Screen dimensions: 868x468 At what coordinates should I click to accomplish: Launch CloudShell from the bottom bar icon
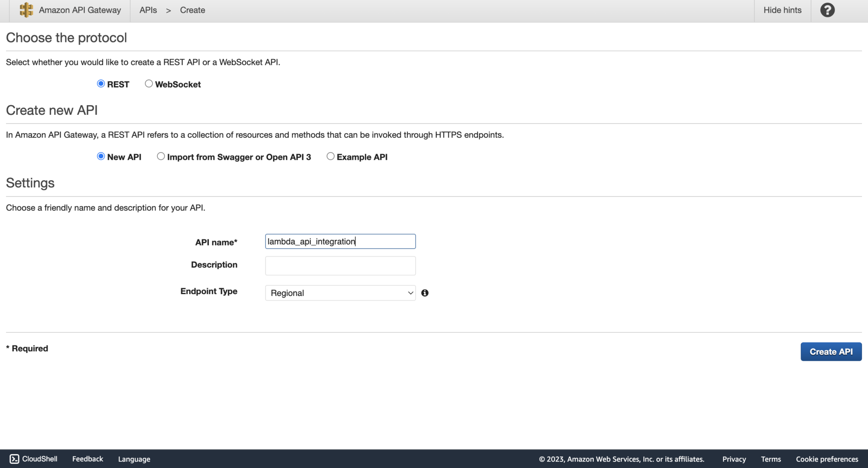click(14, 459)
